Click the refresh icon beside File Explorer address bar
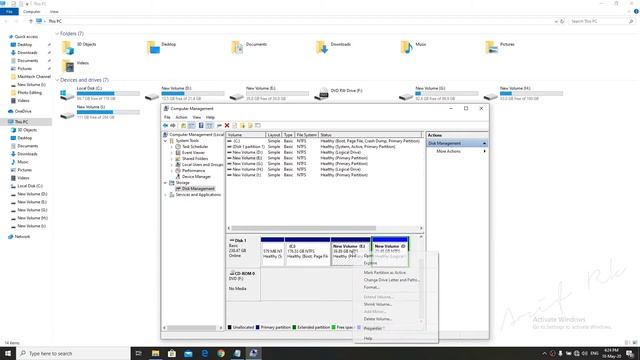 click(x=562, y=21)
